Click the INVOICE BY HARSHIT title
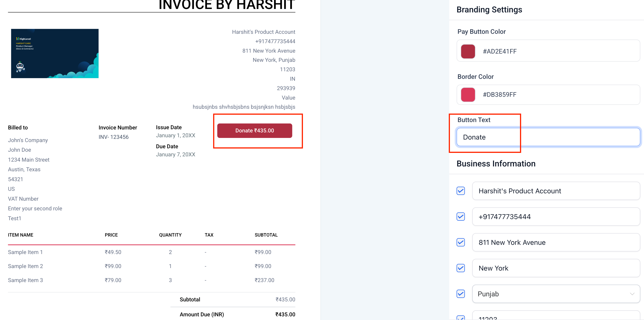This screenshot has width=644, height=320. (226, 5)
